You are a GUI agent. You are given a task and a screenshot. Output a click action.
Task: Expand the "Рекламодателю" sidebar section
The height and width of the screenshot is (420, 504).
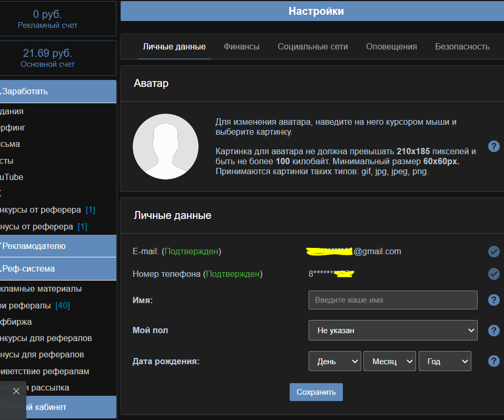pos(58,246)
